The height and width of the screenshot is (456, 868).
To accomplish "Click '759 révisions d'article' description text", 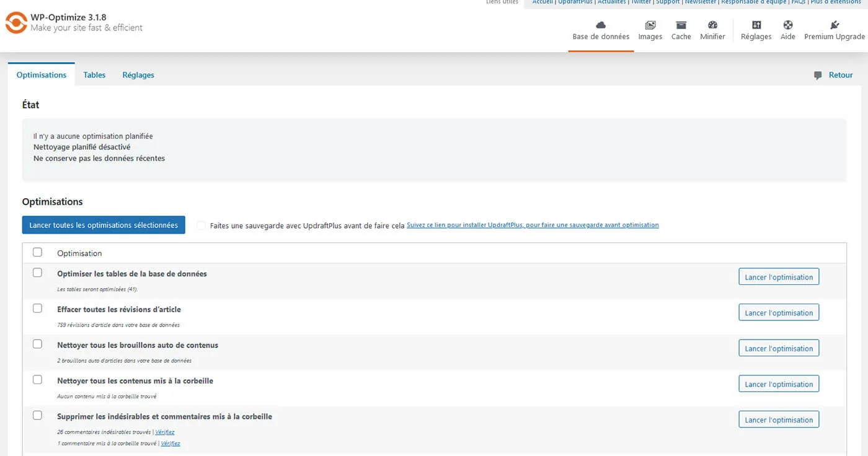I will [118, 325].
